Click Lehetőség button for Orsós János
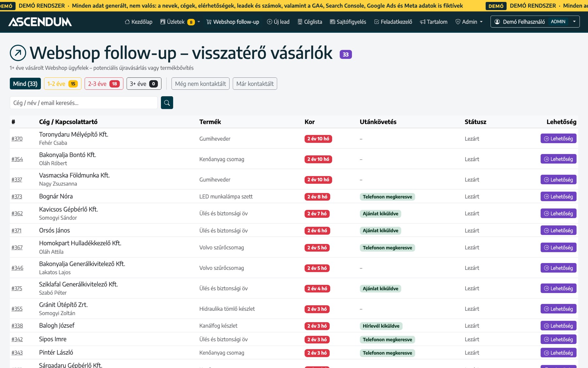This screenshot has width=588, height=368. click(x=558, y=230)
